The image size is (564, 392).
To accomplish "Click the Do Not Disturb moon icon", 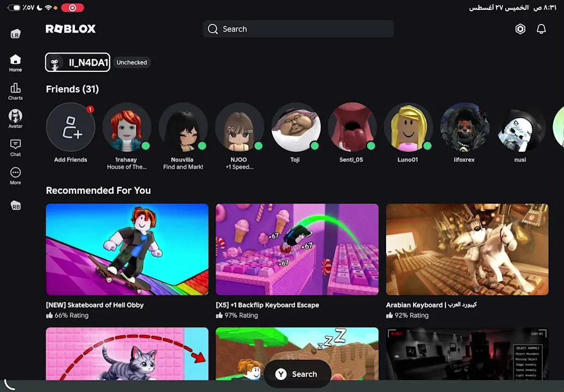I will [39, 8].
